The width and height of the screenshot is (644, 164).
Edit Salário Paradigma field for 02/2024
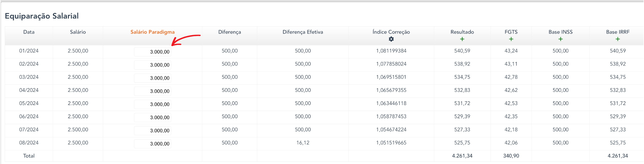pyautogui.click(x=153, y=65)
